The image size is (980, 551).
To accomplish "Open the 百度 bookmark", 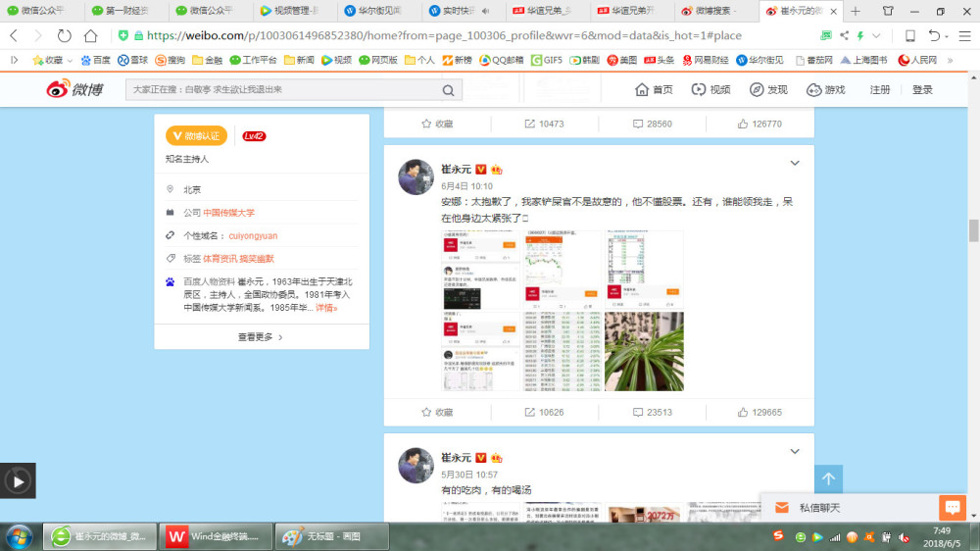I will coord(96,60).
